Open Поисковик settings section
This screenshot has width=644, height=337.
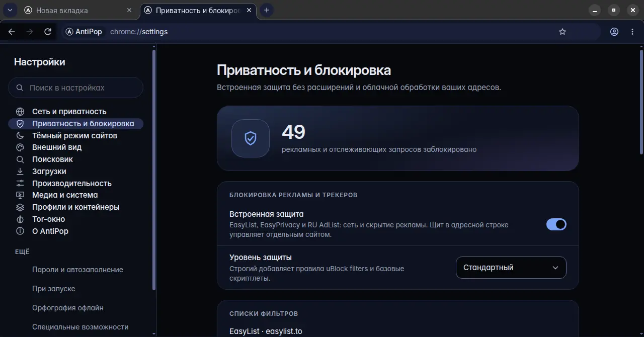click(x=75, y=159)
